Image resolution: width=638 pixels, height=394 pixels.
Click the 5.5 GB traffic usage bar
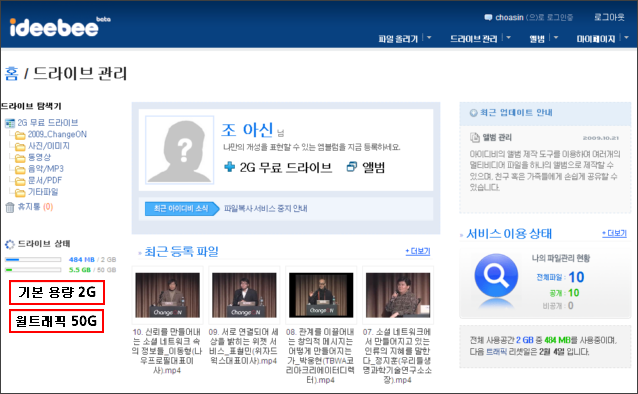point(33,269)
